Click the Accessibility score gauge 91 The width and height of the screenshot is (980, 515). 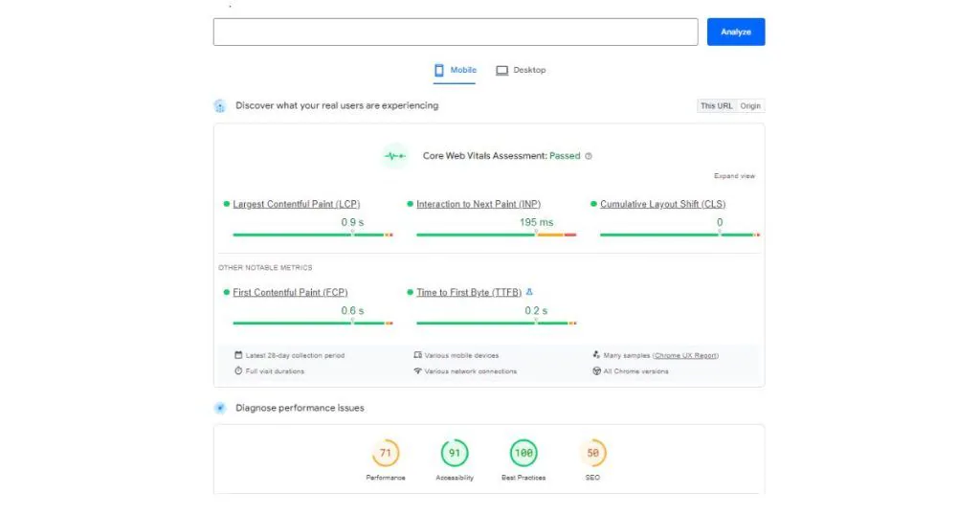(x=455, y=453)
